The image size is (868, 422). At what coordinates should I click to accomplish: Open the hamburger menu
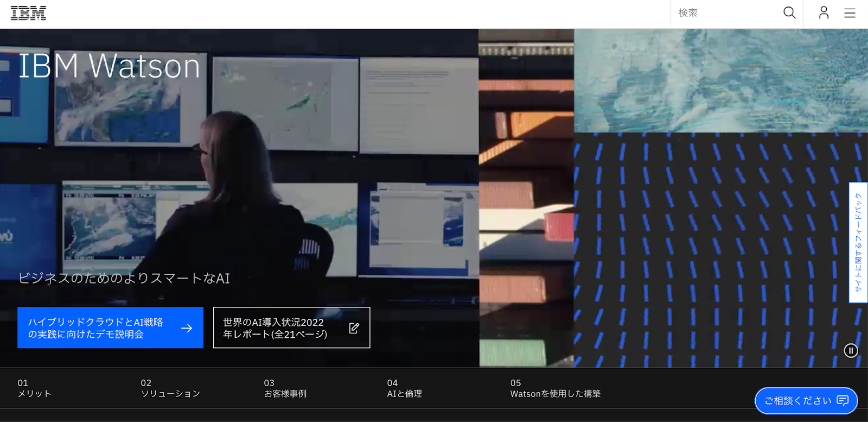[x=850, y=12]
